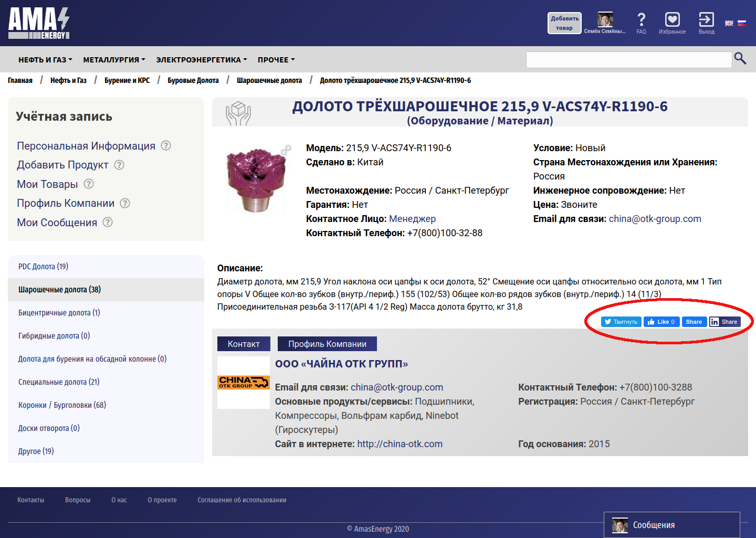The image size is (756, 538).
Task: Enlarge the drill bit product image
Action: [256, 178]
